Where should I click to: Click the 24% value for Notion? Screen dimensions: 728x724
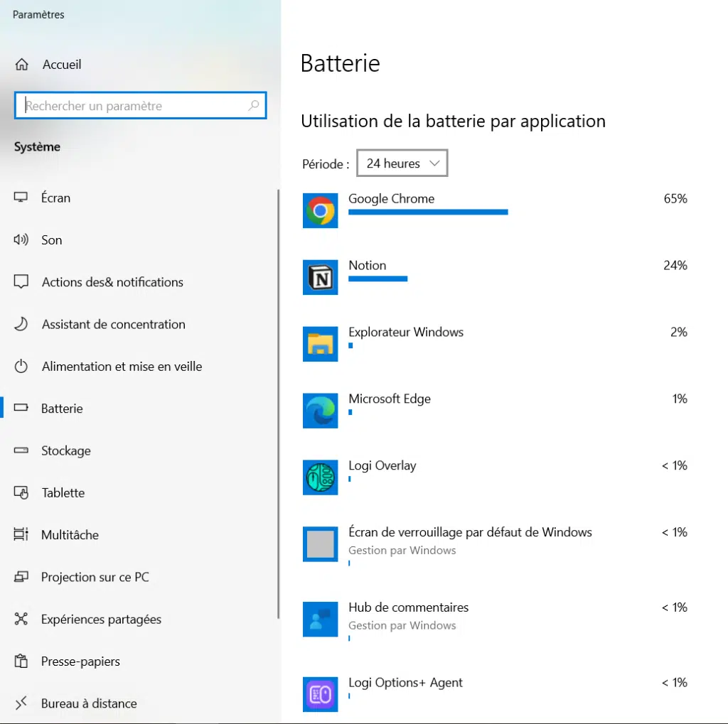pos(675,266)
